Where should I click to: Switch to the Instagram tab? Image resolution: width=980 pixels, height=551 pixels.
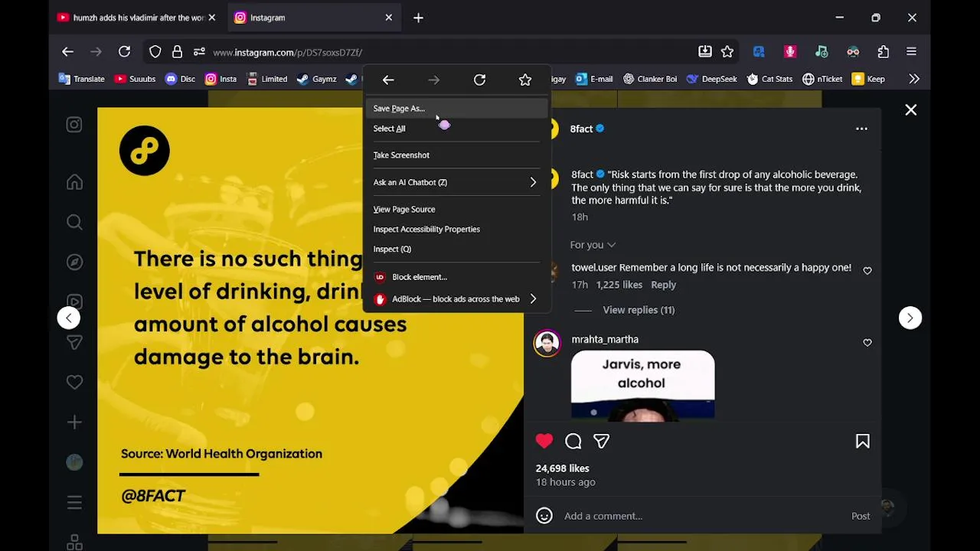312,18
